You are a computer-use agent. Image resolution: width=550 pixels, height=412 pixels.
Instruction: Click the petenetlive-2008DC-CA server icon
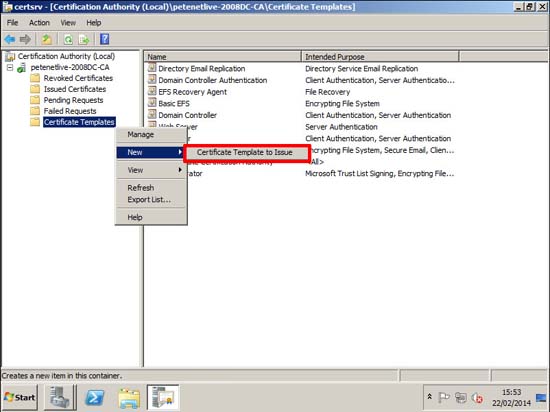click(22, 67)
